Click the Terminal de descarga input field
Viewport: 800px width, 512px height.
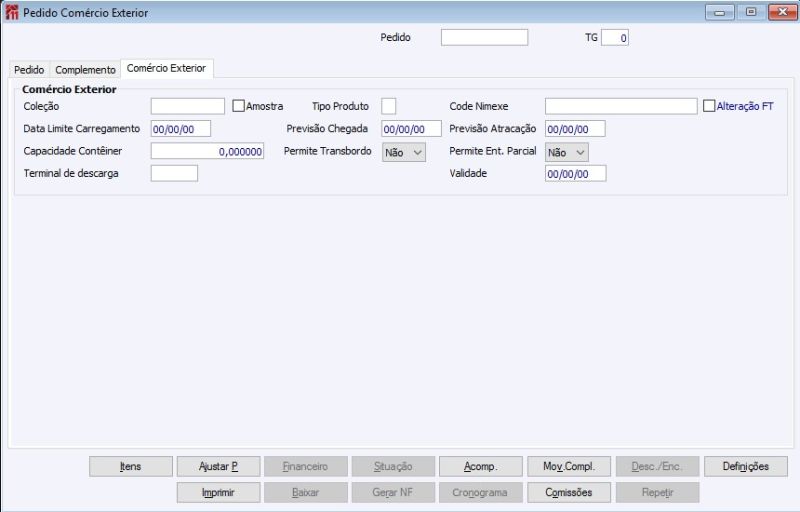click(x=174, y=173)
